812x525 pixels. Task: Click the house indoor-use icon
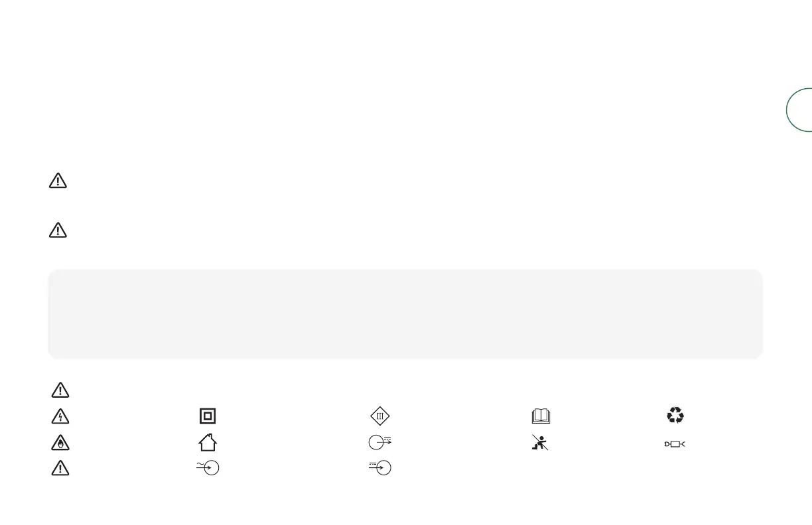(208, 441)
